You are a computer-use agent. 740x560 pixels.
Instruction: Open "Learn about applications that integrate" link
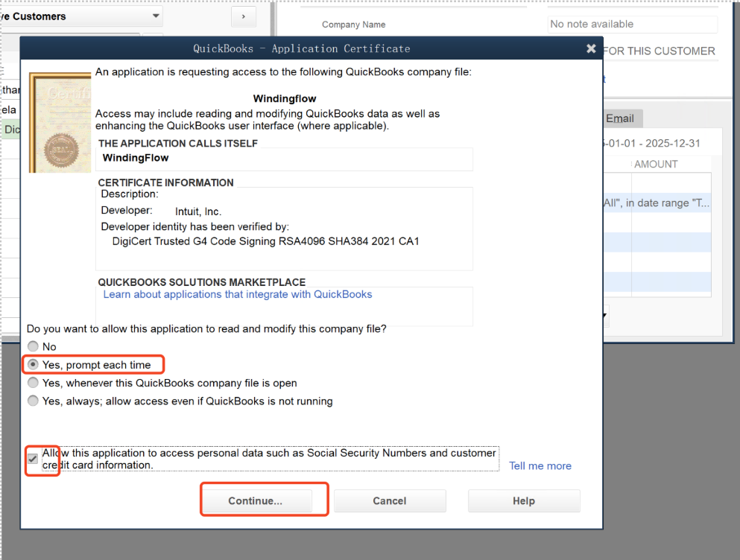pos(238,294)
